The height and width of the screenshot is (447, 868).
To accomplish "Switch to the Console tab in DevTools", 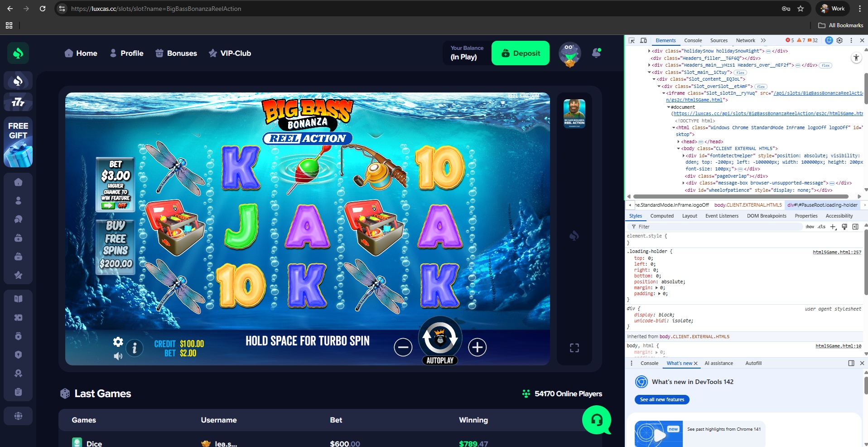I will (x=693, y=40).
